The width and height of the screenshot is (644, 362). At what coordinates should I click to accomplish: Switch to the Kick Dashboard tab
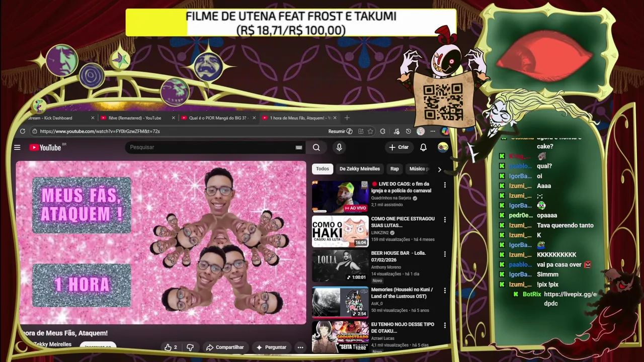tap(59, 118)
